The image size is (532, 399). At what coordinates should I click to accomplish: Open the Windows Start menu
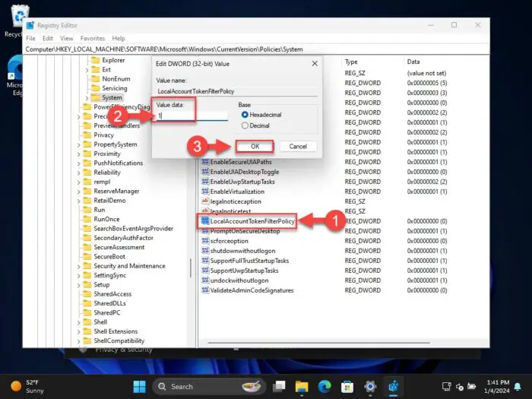139,386
